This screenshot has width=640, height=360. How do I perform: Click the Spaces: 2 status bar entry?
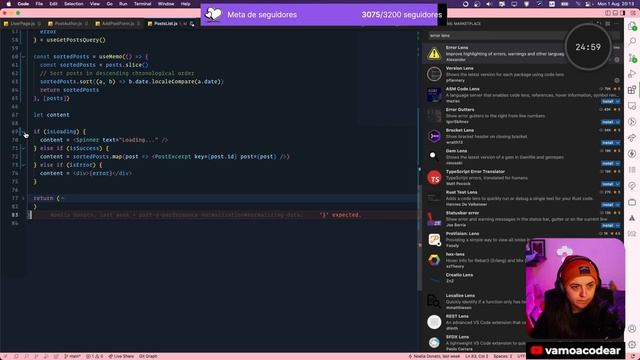click(x=502, y=356)
